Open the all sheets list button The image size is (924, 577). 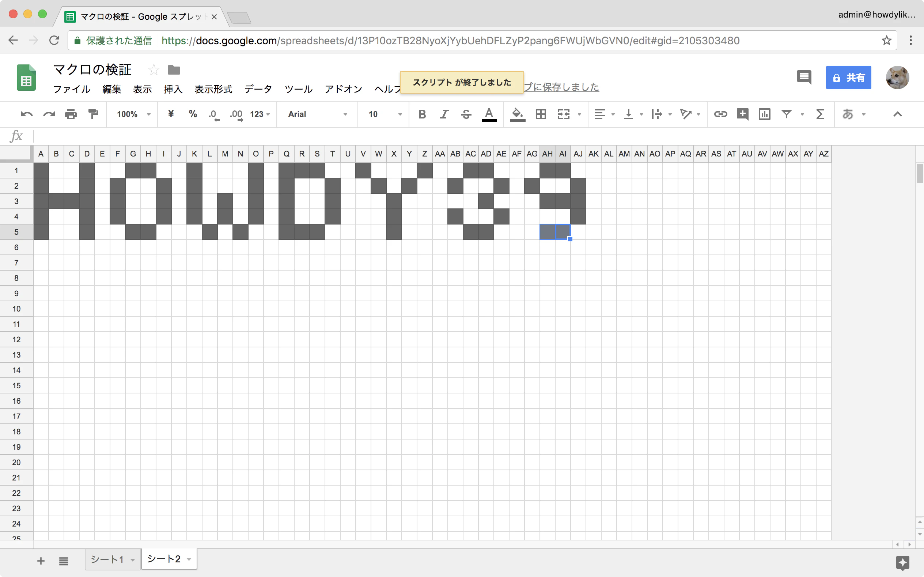pyautogui.click(x=63, y=561)
